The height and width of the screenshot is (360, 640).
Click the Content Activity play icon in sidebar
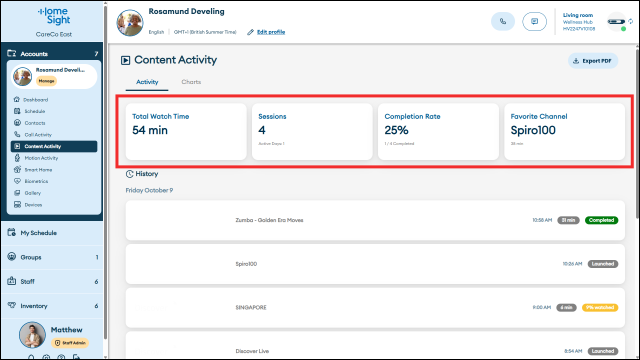(17, 146)
